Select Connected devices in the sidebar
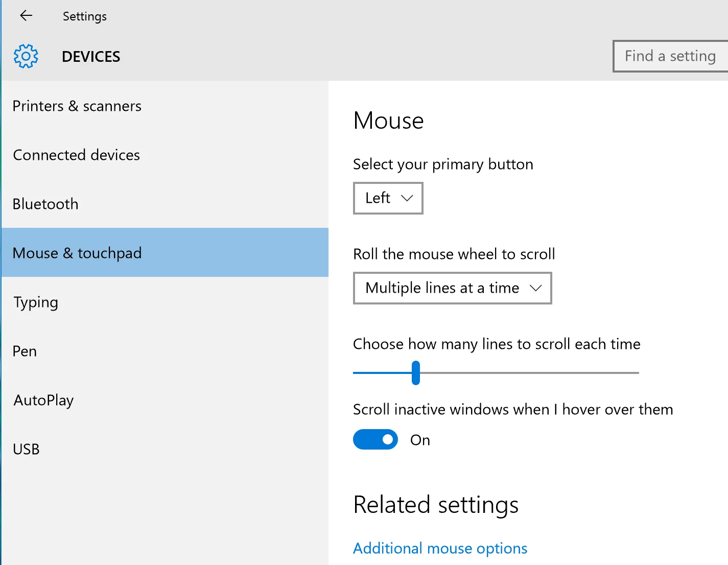 (x=165, y=155)
